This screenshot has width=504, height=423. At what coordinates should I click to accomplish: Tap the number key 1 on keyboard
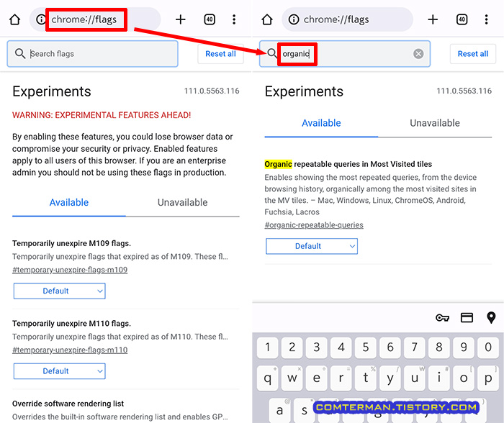(267, 347)
